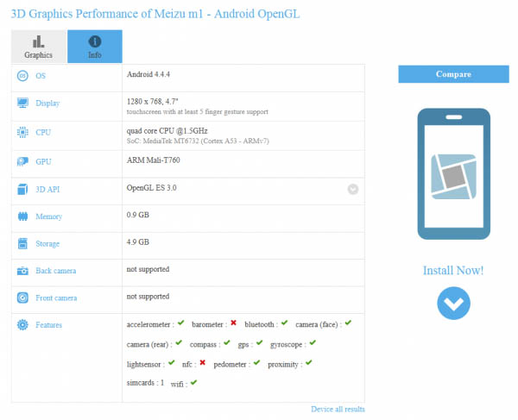Click the gps green check mark

click(x=259, y=342)
